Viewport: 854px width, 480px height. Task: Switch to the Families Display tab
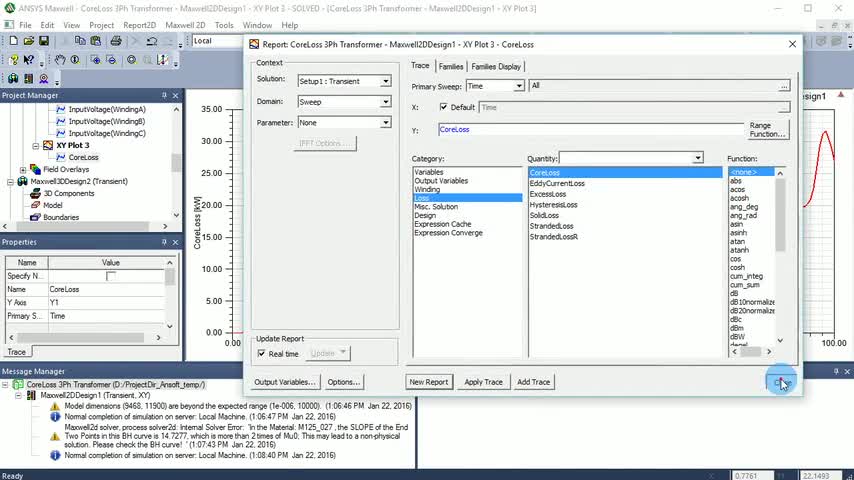coord(496,66)
